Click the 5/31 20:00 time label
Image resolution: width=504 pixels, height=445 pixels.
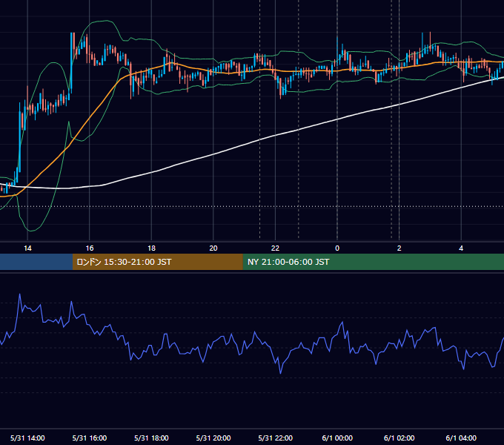coord(213,438)
